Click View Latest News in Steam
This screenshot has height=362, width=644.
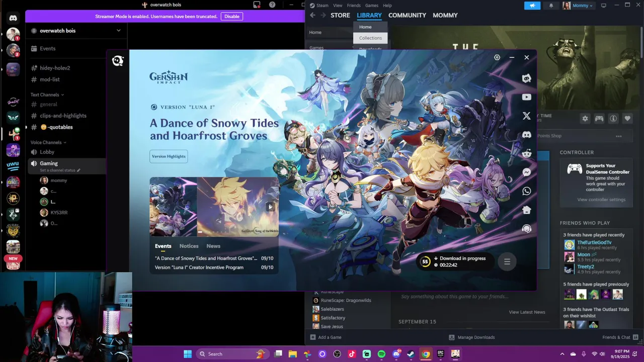[x=527, y=312]
